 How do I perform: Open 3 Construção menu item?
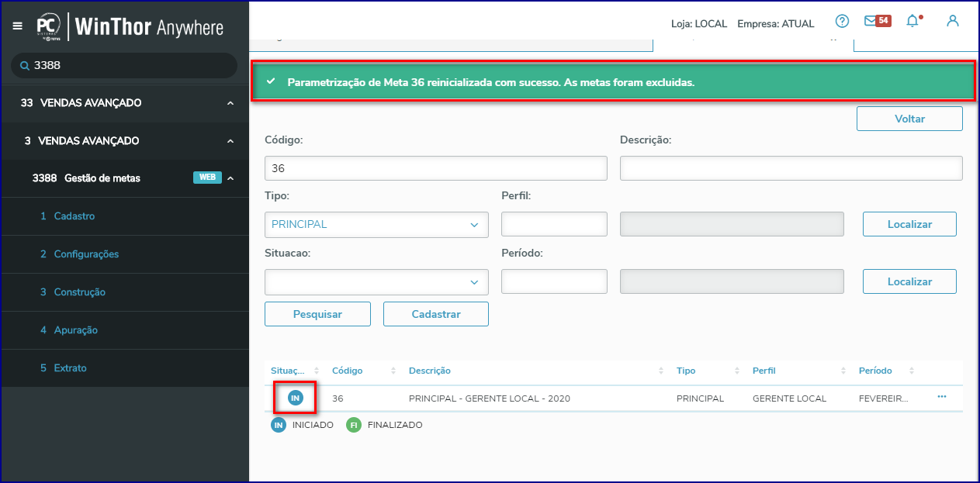coord(124,292)
